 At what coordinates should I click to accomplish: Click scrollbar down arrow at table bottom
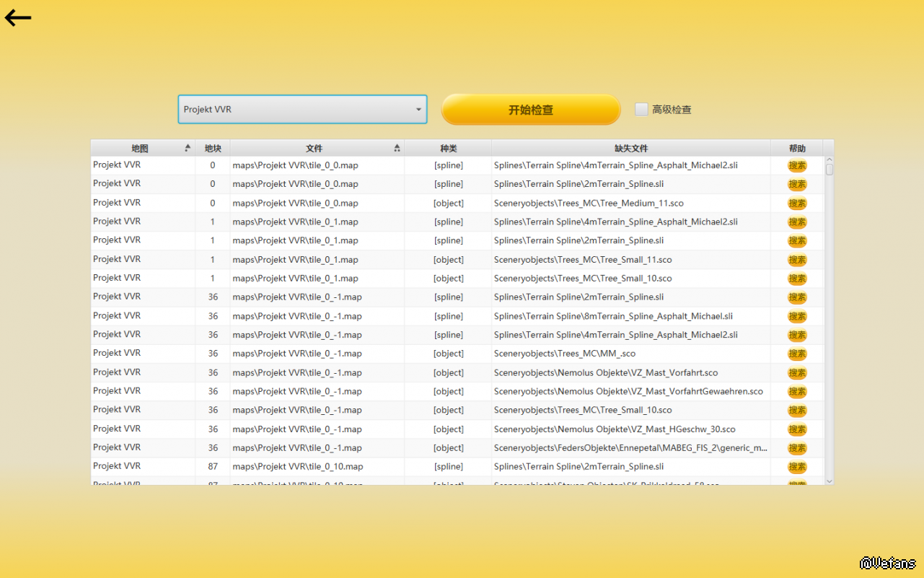(829, 481)
